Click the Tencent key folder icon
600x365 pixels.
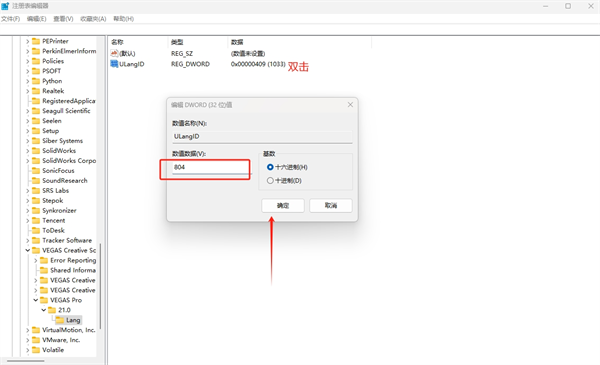click(36, 220)
